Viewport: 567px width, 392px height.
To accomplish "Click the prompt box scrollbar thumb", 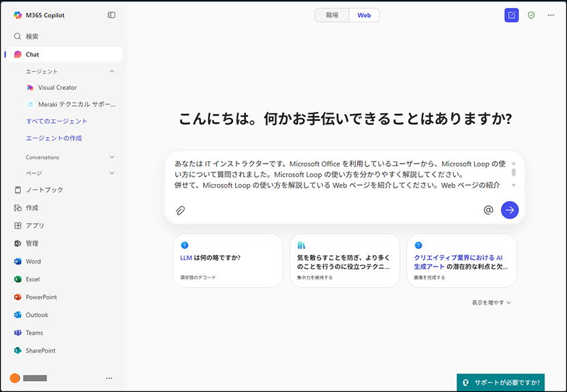I will click(x=513, y=172).
